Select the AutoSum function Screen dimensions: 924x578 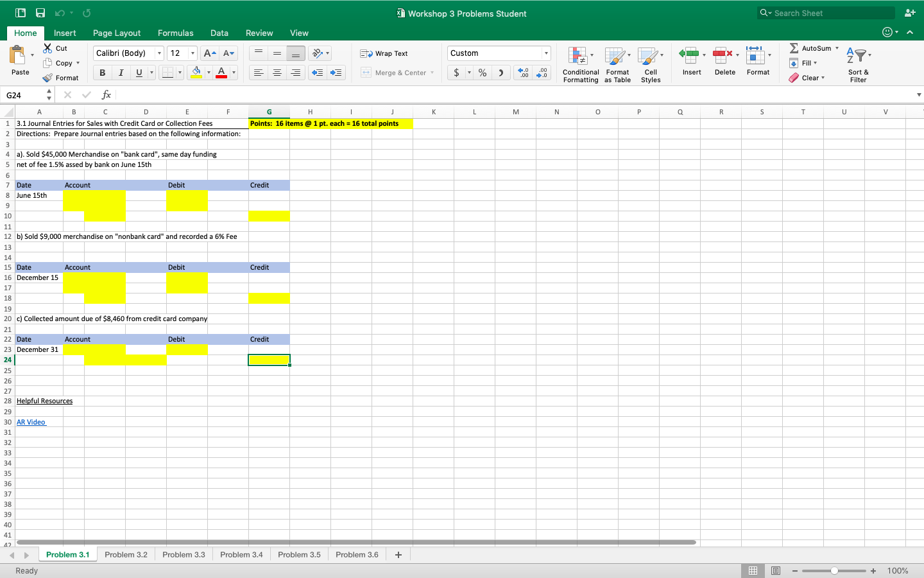click(812, 48)
